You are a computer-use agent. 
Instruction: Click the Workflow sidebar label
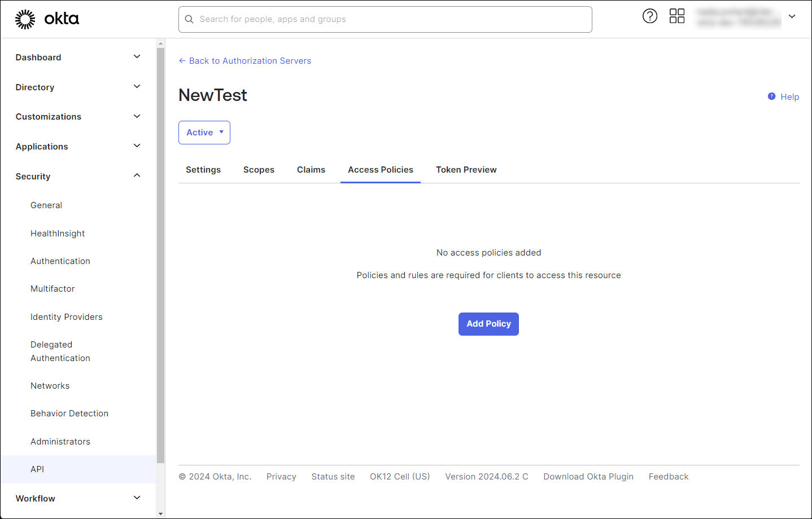(36, 499)
